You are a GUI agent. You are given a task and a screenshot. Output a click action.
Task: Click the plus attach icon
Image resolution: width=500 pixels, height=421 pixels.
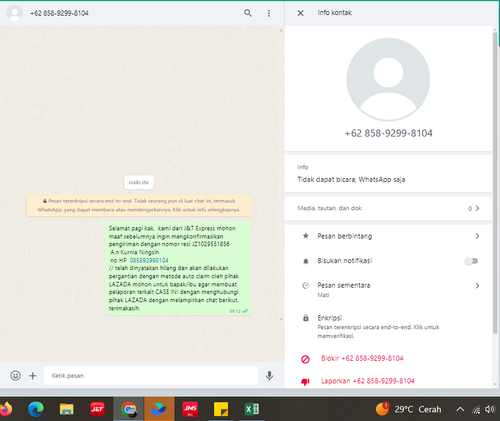pyautogui.click(x=33, y=376)
